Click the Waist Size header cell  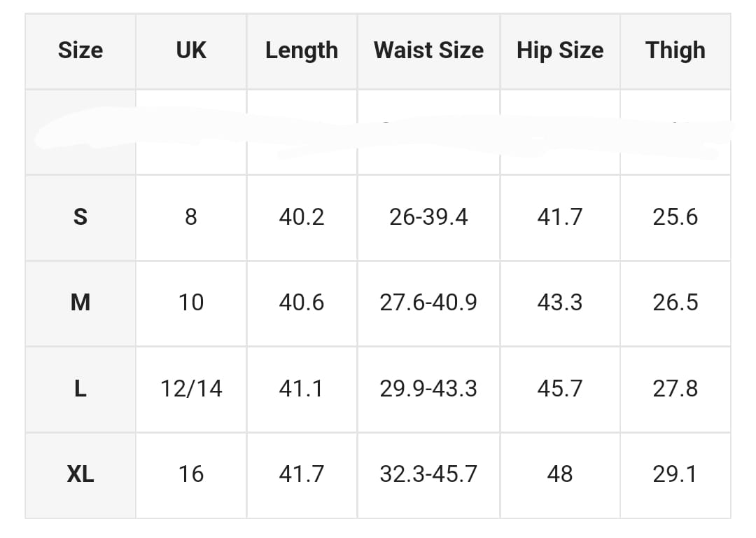[x=428, y=51]
